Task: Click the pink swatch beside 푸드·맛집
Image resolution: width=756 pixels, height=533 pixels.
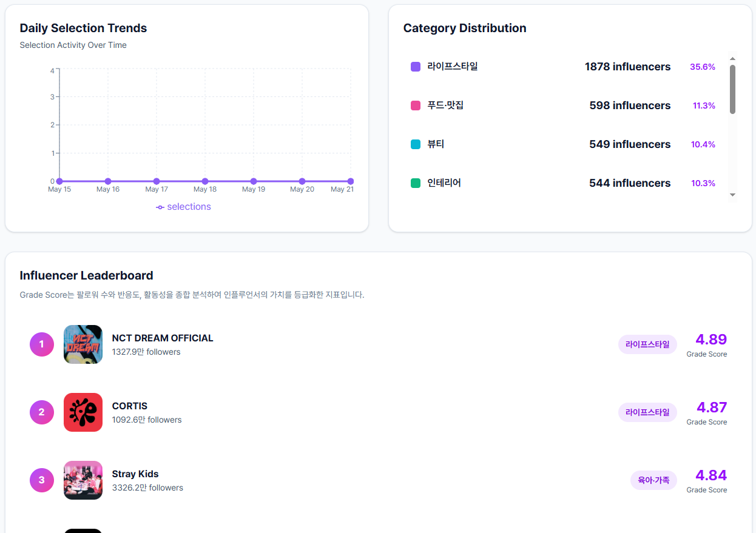Action: pyautogui.click(x=416, y=106)
